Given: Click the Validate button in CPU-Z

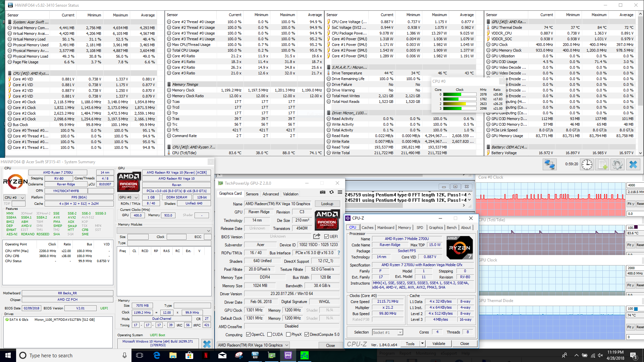Looking at the screenshot, I should pyautogui.click(x=438, y=344).
